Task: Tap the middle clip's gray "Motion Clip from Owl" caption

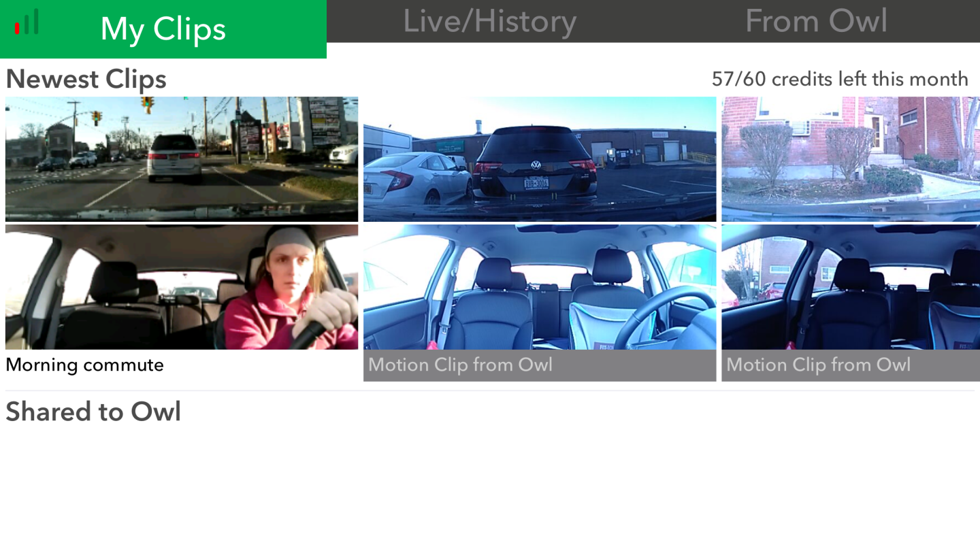Action: pos(460,365)
